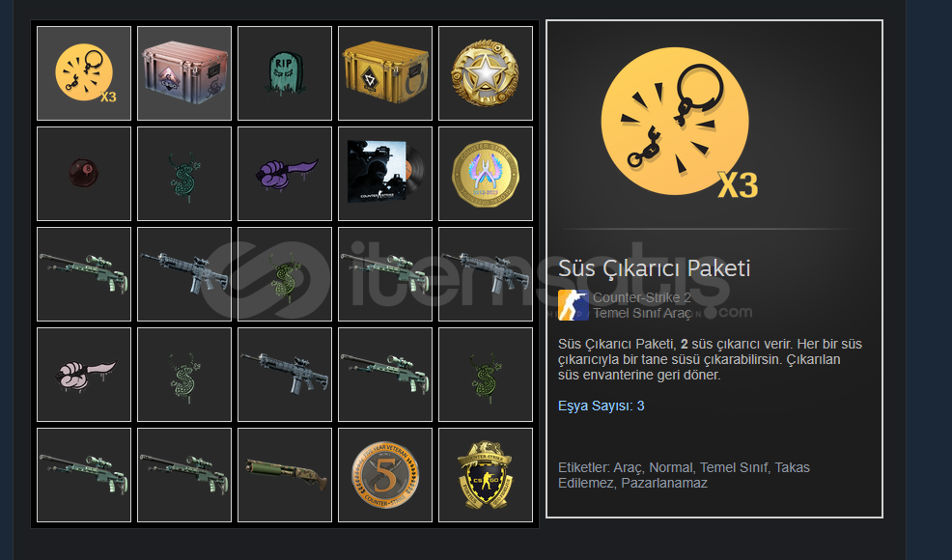Select the Süs Çıkarıcı Paketi X3 item
This screenshot has width=952, height=560.
coord(84,73)
